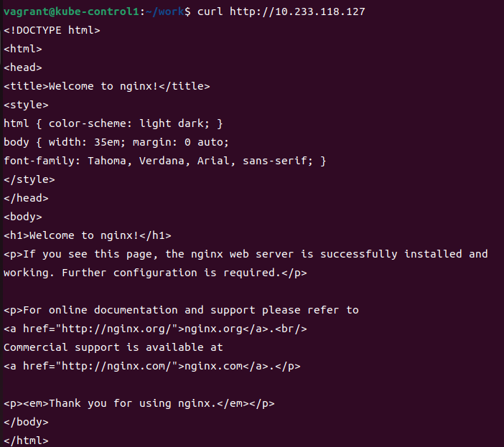Screen dimensions: 504x447
Task: Click the body width: 35em line
Action: [x=116, y=142]
